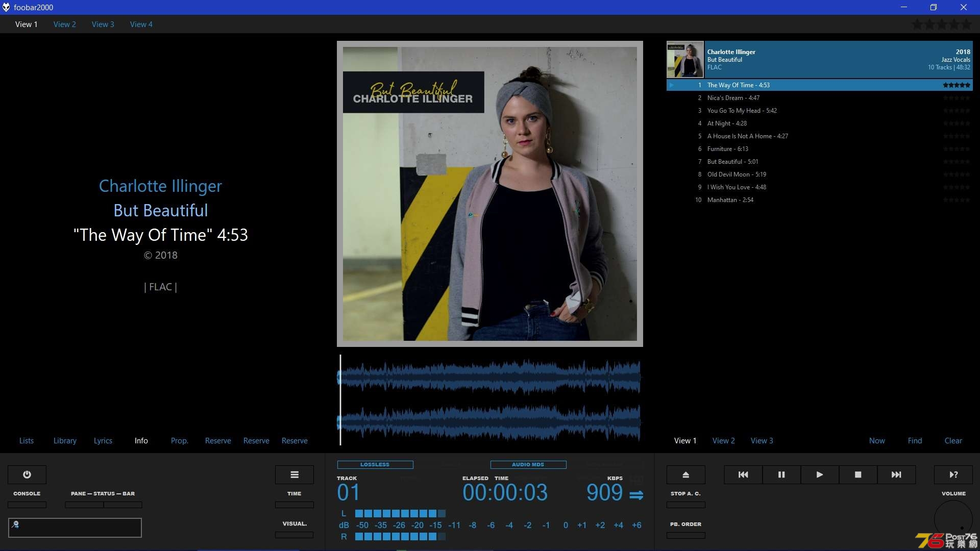
Task: Start playback with the play button
Action: pos(820,474)
